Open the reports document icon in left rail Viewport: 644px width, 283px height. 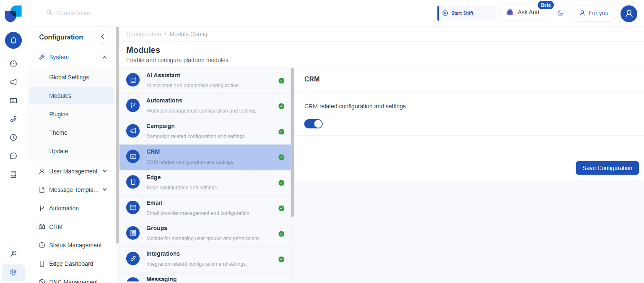tap(13, 174)
